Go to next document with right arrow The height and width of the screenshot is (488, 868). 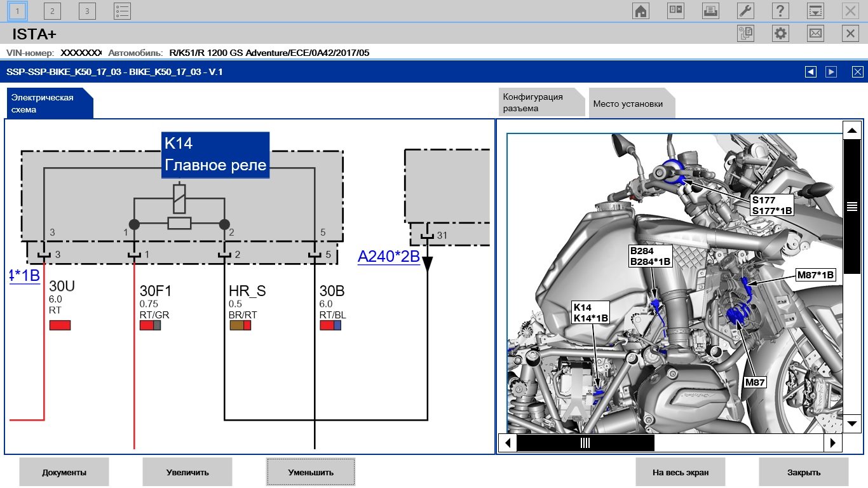pos(831,72)
